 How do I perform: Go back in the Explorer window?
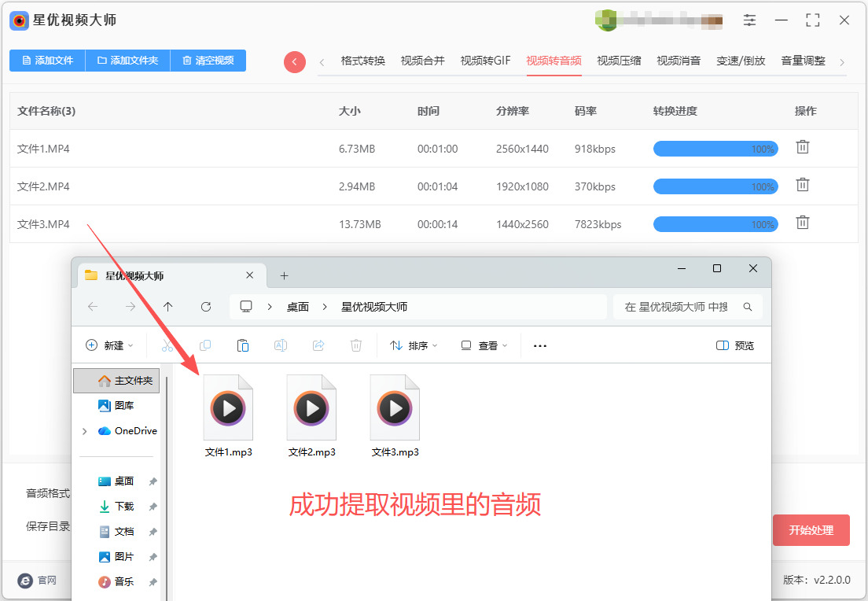point(93,307)
